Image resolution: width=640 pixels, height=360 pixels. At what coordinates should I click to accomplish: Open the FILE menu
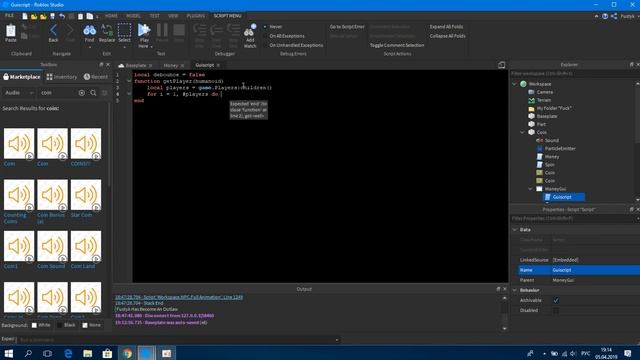coord(9,16)
